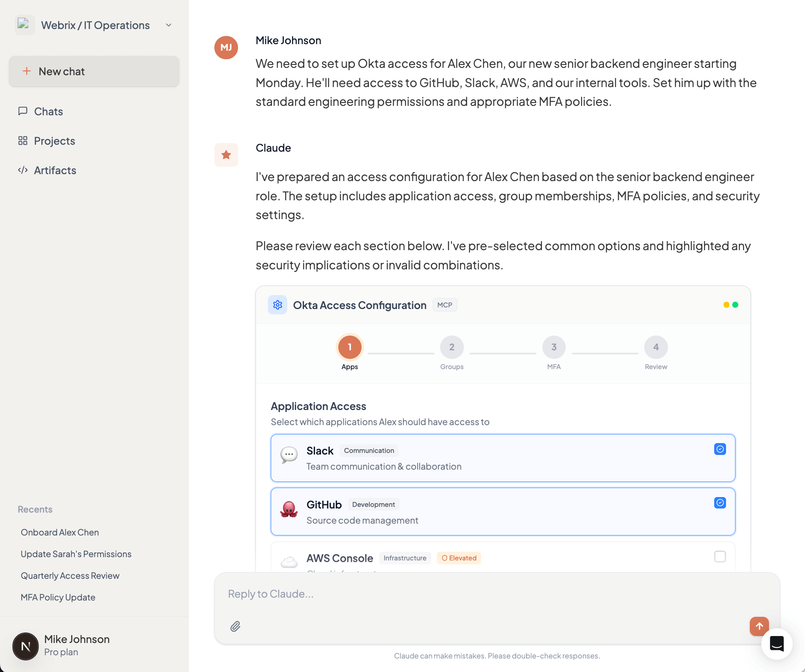805x672 pixels.
Task: Expand the Webrix / IT Operations workspace dropdown
Action: coord(168,25)
